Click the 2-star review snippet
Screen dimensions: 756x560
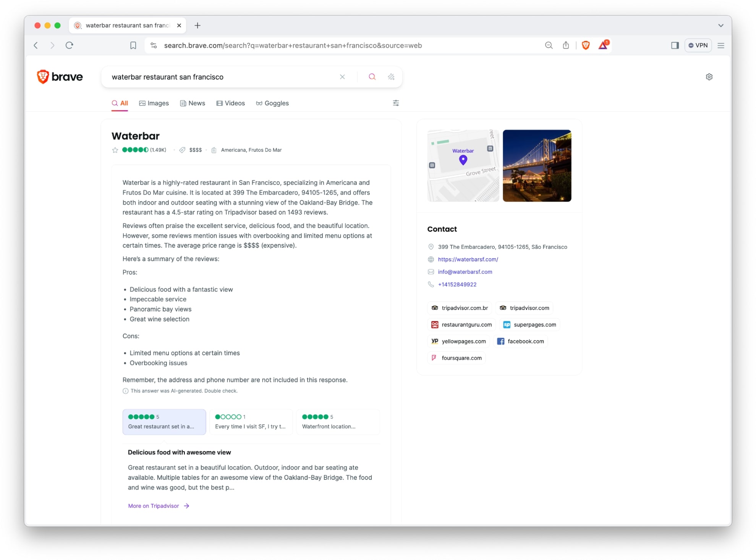(250, 421)
